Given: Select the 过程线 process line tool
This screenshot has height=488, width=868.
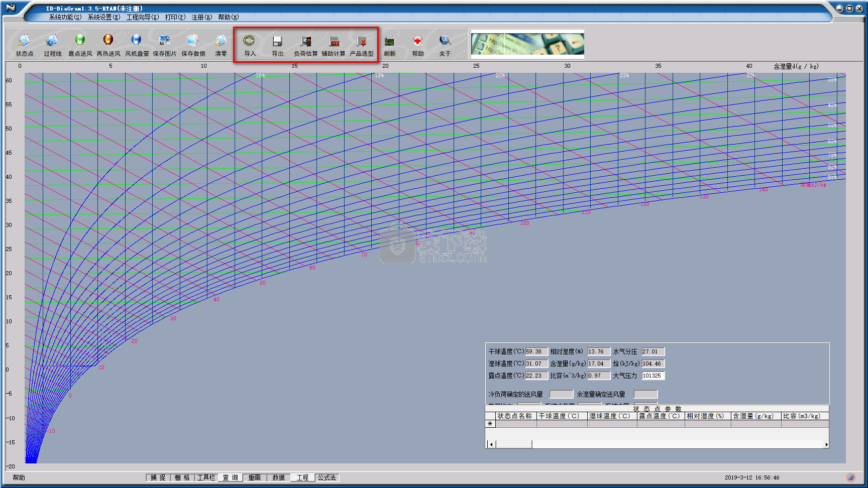Looking at the screenshot, I should [52, 45].
